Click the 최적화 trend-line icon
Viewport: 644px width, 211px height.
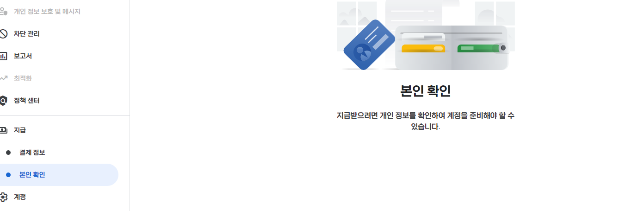(x=3, y=78)
